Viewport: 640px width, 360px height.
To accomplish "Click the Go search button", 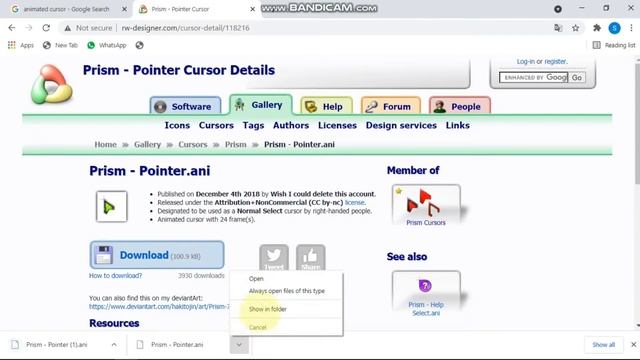I will click(x=577, y=78).
